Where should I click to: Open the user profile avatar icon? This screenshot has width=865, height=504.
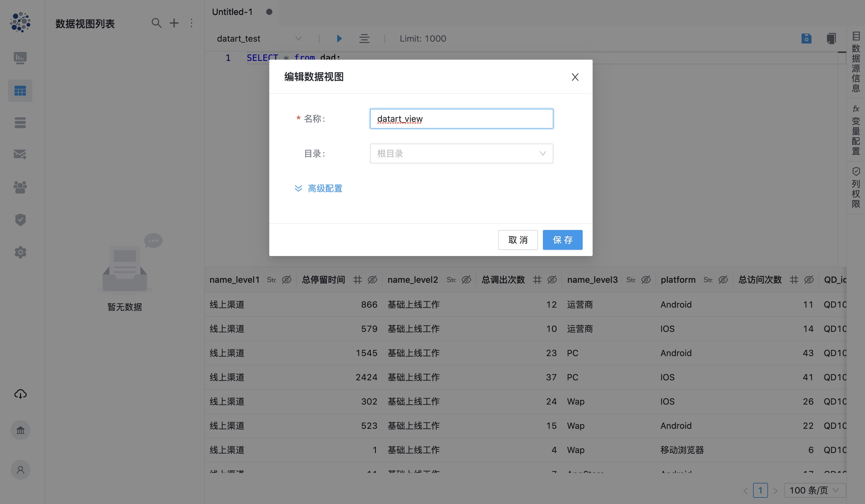pyautogui.click(x=20, y=470)
